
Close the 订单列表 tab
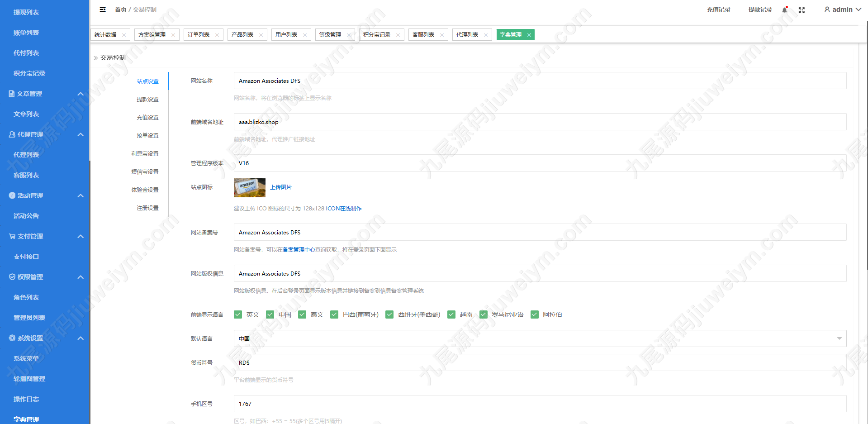217,35
